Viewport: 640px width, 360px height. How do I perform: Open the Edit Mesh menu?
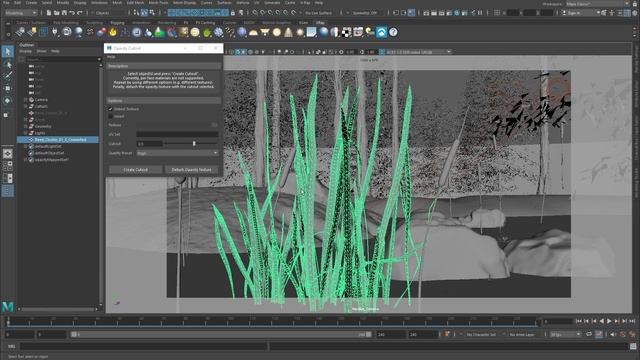coord(135,3)
